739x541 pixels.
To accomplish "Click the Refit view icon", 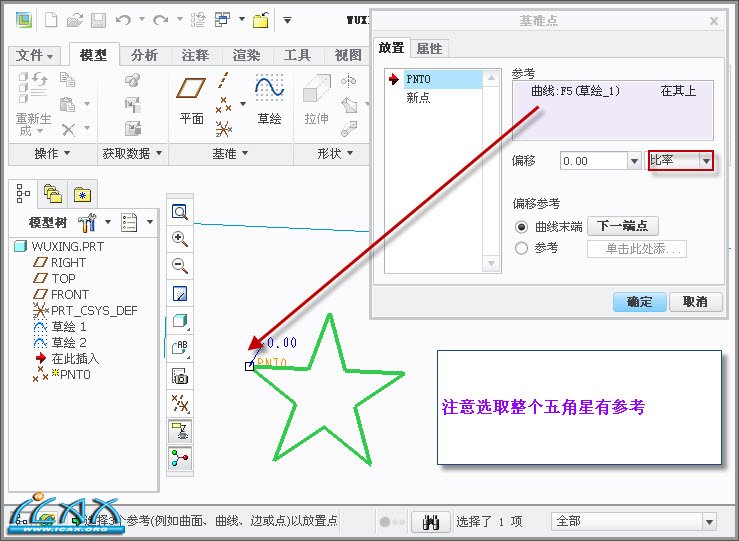I will point(180,212).
